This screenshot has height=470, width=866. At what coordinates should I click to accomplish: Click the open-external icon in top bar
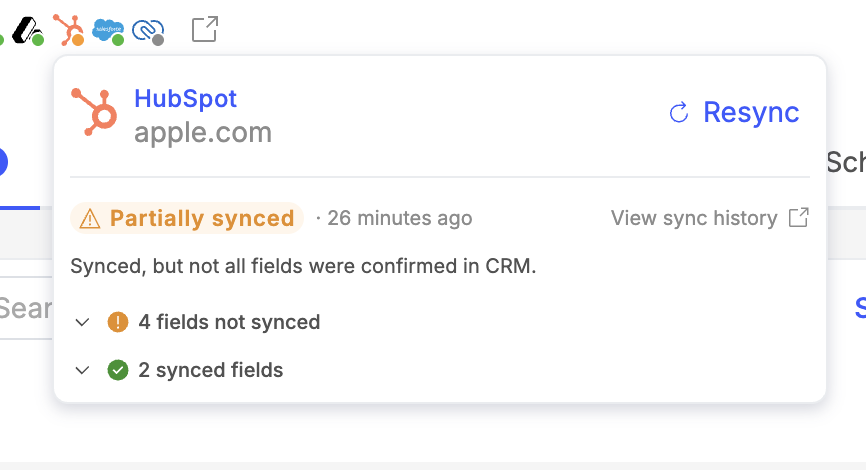pos(204,29)
